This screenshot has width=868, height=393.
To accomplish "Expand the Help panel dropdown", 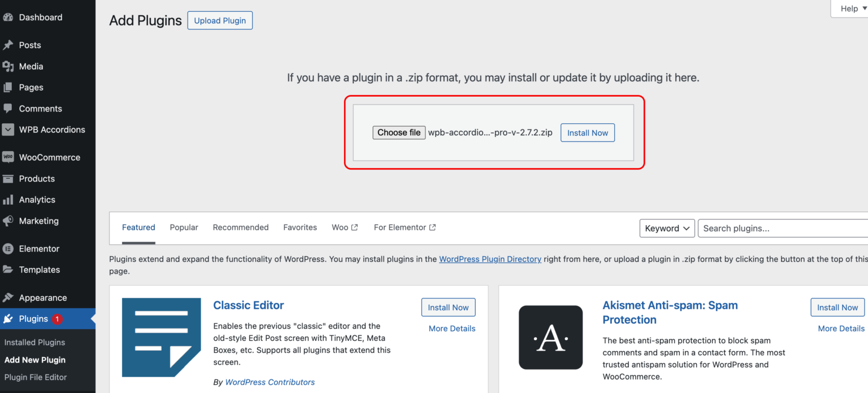I will pyautogui.click(x=850, y=8).
